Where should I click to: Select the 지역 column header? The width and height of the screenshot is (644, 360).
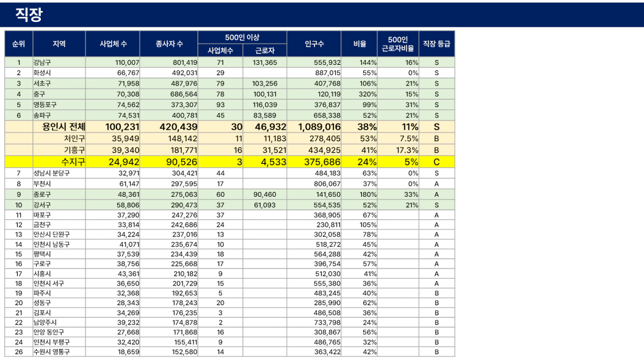click(59, 44)
